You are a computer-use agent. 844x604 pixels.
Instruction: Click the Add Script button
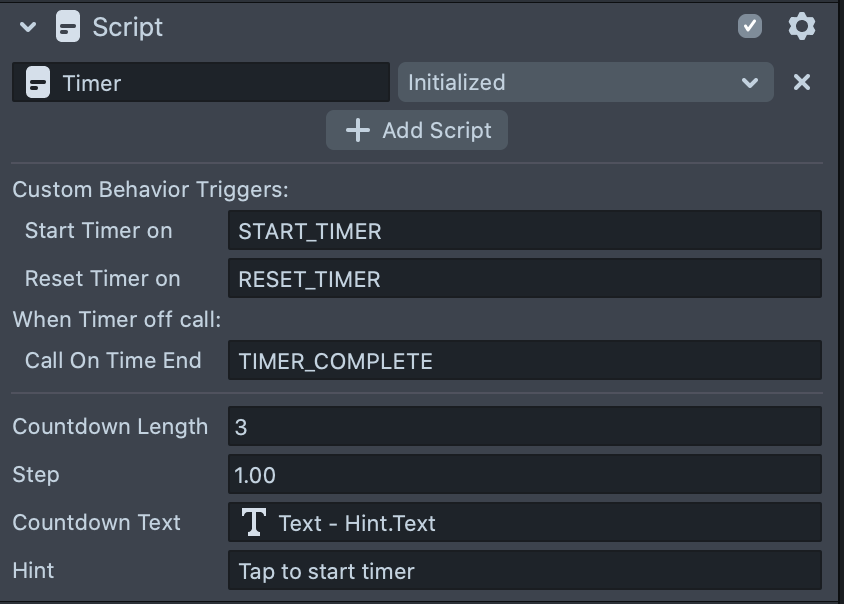(417, 130)
